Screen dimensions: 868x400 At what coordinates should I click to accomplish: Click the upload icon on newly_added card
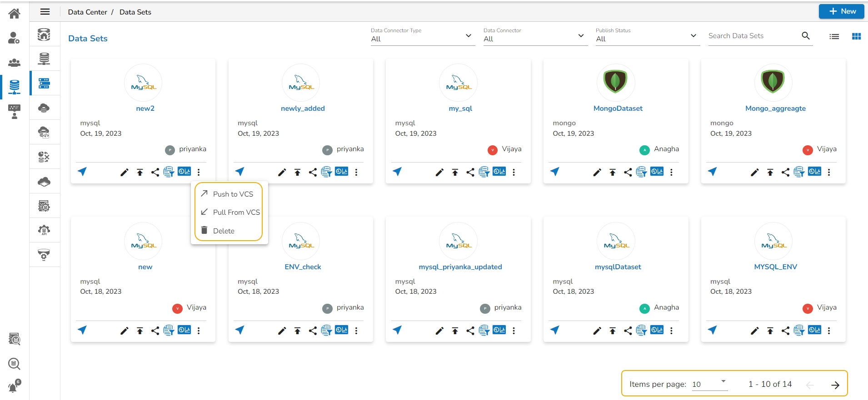[298, 172]
